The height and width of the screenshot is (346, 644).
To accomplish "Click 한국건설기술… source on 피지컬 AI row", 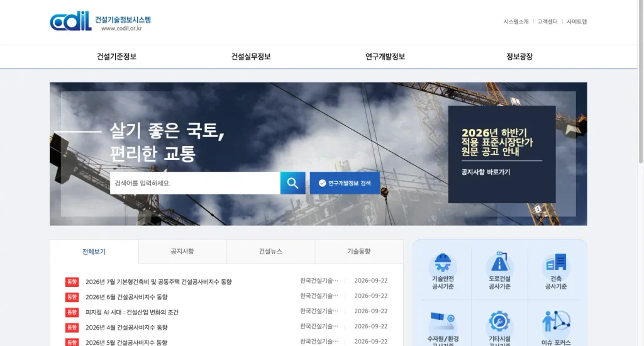I will coord(319,311).
